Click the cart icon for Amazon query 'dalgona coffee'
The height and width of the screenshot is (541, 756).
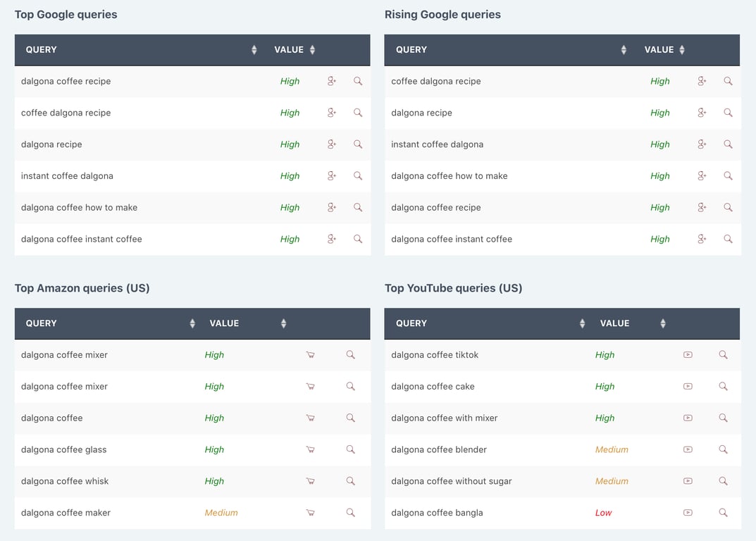[311, 418]
